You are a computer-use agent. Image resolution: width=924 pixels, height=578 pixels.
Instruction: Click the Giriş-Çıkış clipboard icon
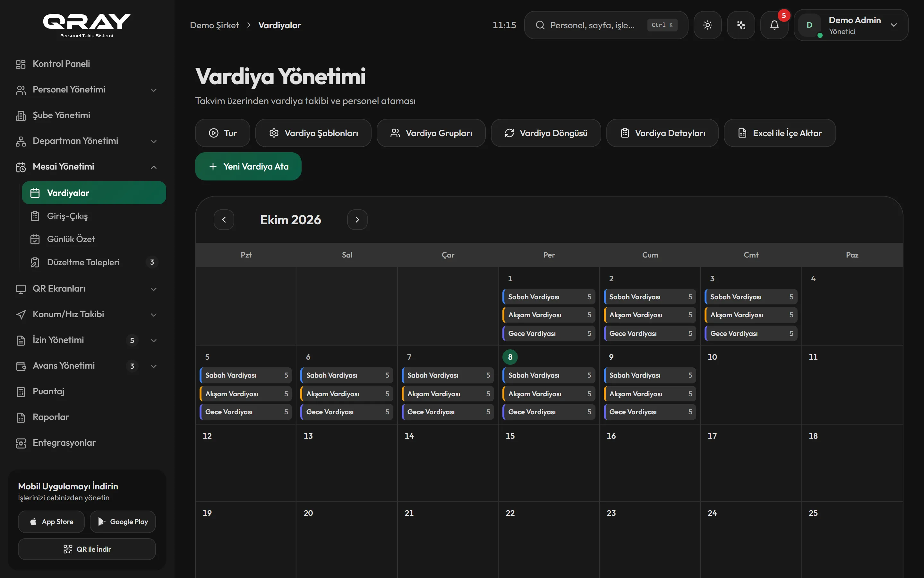[x=35, y=216]
